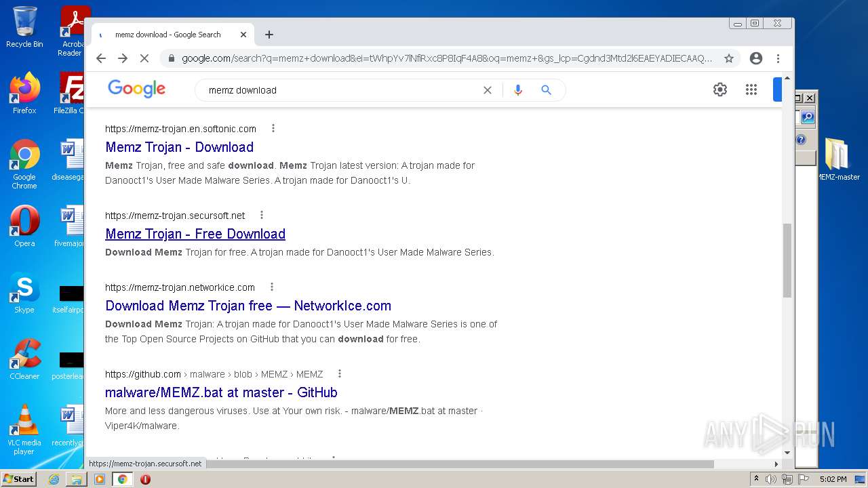Open Chrome three-dot menu

(x=778, y=58)
